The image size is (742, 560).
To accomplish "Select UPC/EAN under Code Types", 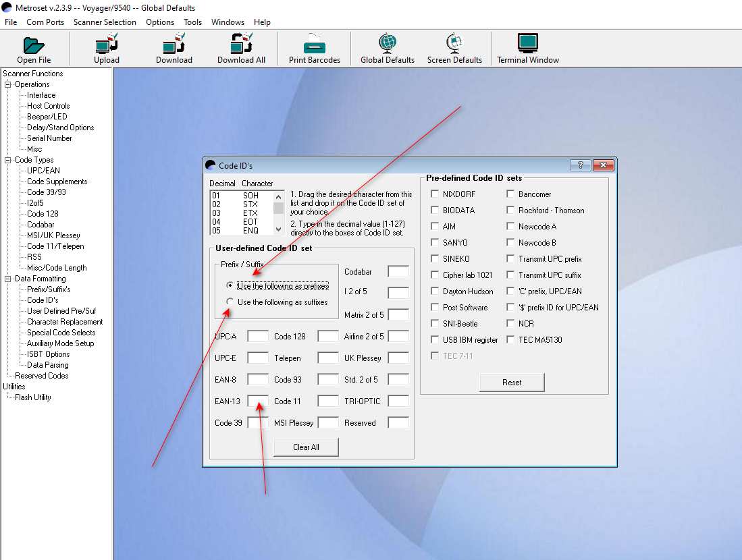I will tap(43, 171).
